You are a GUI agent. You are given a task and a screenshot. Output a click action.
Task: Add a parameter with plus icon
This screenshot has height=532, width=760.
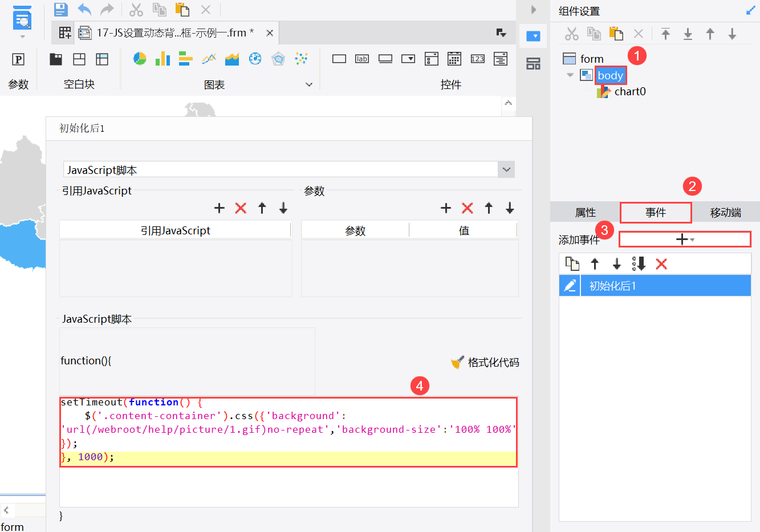(446, 208)
